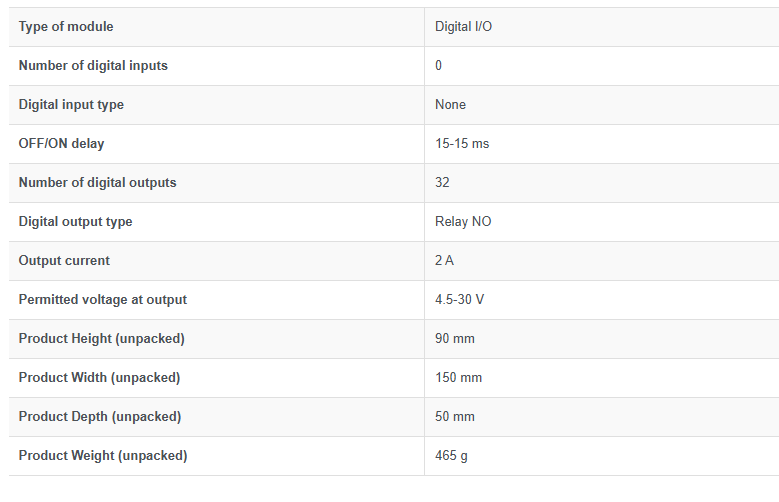Click the "Output current" row label

coord(64,261)
